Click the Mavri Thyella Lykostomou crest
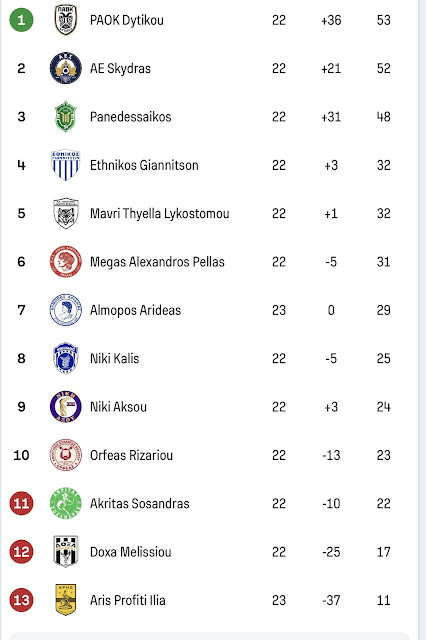This screenshot has width=426, height=640. [x=66, y=213]
